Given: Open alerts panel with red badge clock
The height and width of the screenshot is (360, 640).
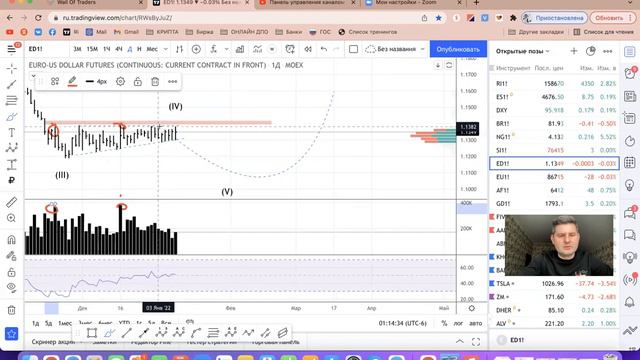Looking at the screenshot, I should tap(630, 73).
